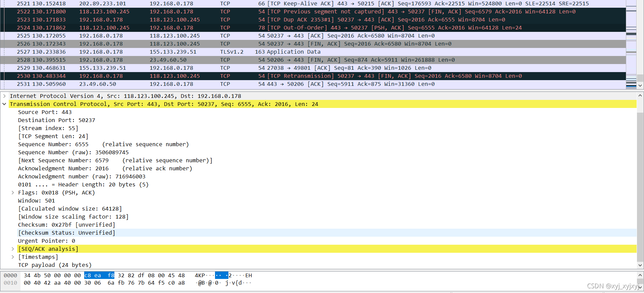644x293 pixels.
Task: Select packet 2526 FIN, ACK row
Action: point(313,44)
